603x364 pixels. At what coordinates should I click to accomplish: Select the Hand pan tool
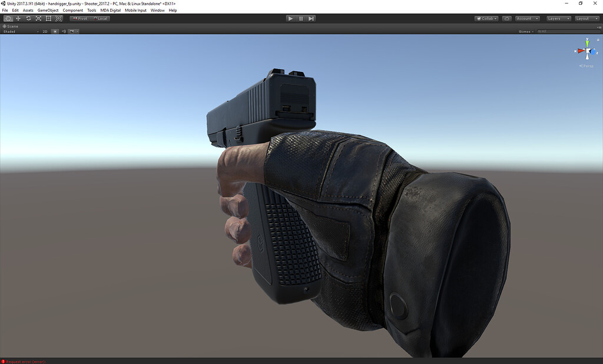(x=8, y=18)
